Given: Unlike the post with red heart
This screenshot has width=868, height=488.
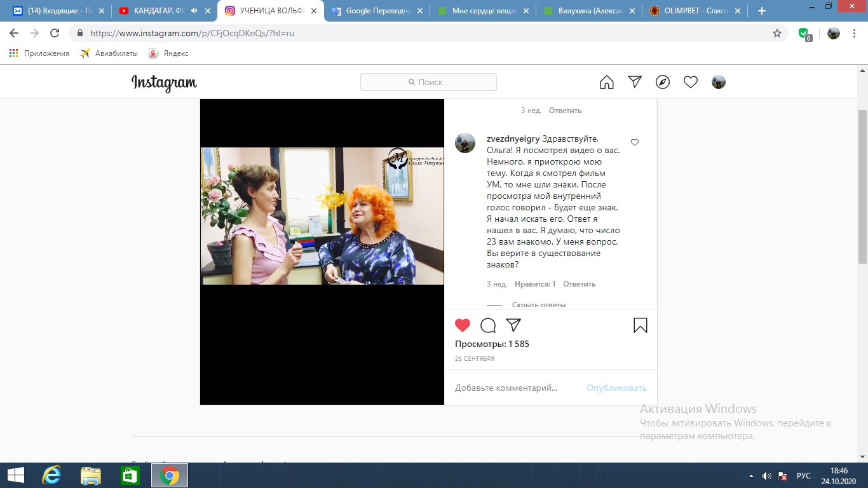Looking at the screenshot, I should 463,325.
